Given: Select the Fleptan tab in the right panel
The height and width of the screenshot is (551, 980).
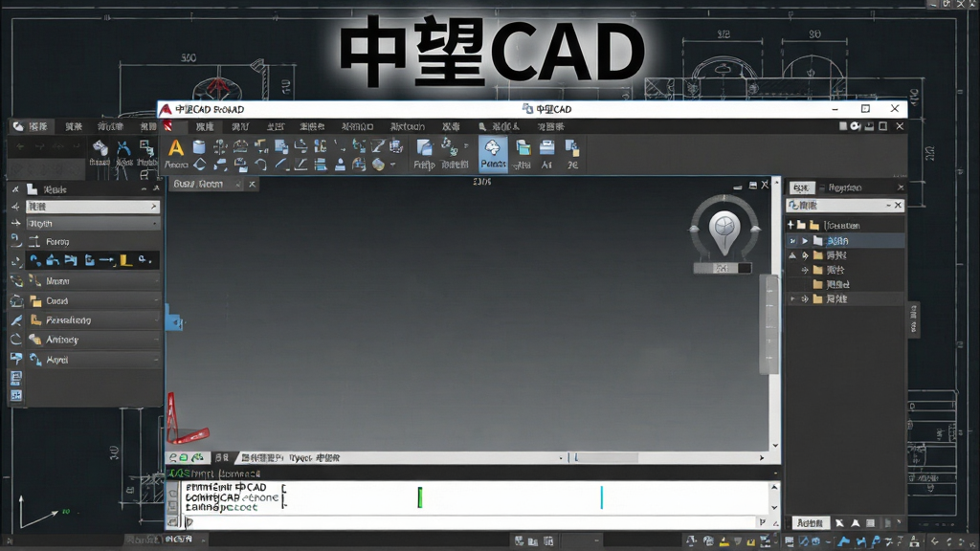Looking at the screenshot, I should [x=845, y=187].
